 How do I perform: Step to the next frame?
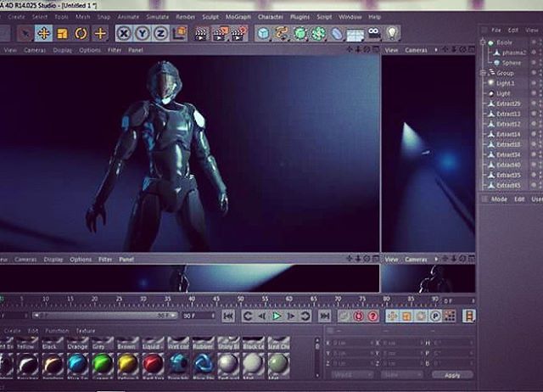(x=291, y=316)
